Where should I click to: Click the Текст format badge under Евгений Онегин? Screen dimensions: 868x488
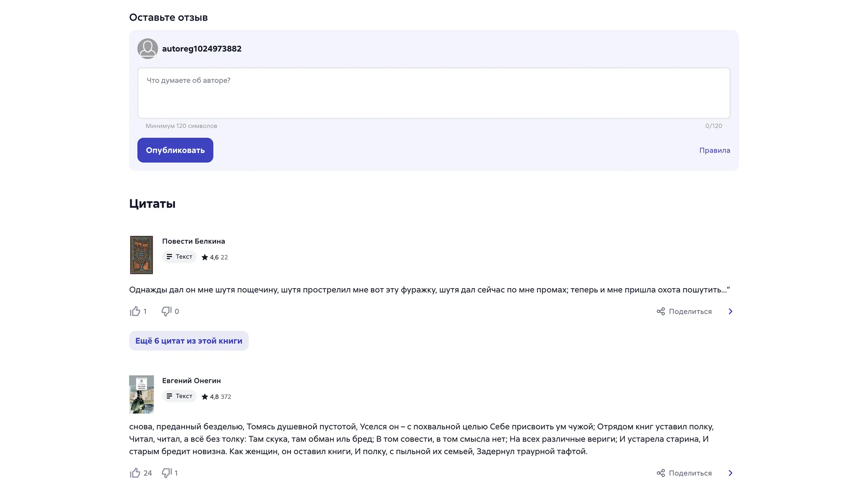click(x=179, y=396)
